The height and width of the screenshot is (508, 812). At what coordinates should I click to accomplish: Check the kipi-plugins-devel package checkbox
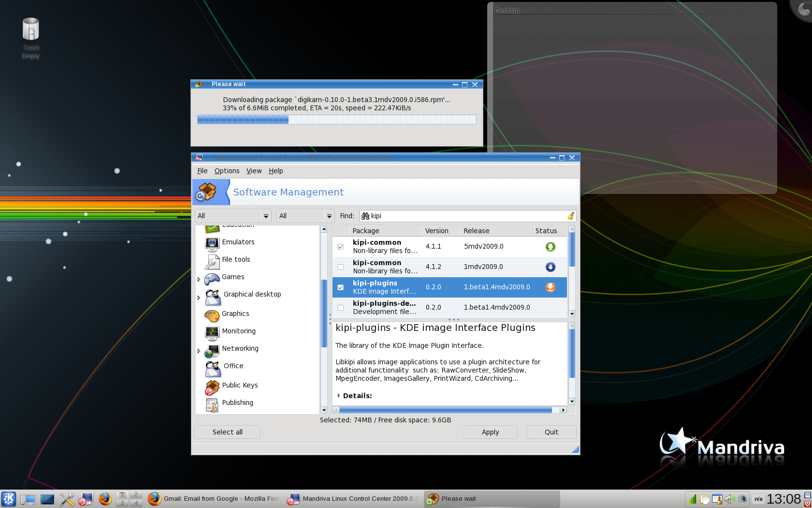tap(341, 308)
